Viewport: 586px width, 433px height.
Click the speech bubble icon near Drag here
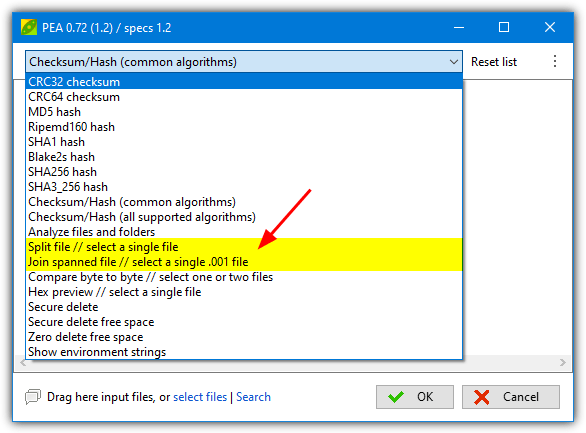[33, 396]
